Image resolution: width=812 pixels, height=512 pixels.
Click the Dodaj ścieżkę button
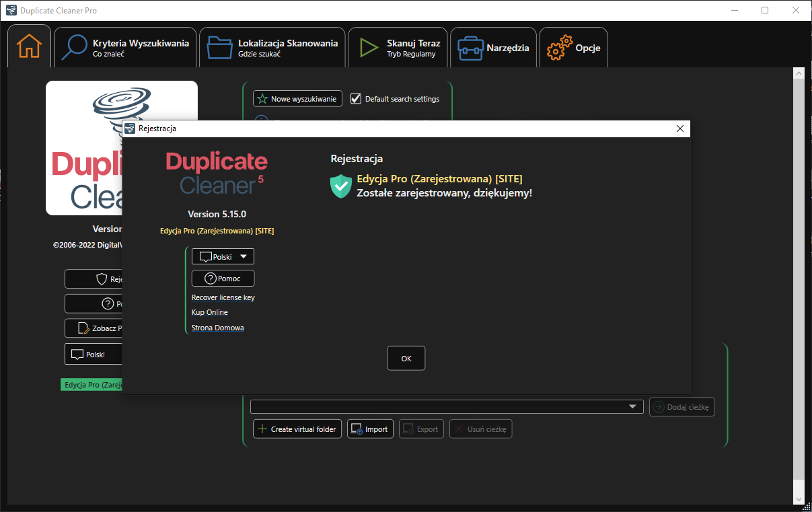click(x=681, y=407)
